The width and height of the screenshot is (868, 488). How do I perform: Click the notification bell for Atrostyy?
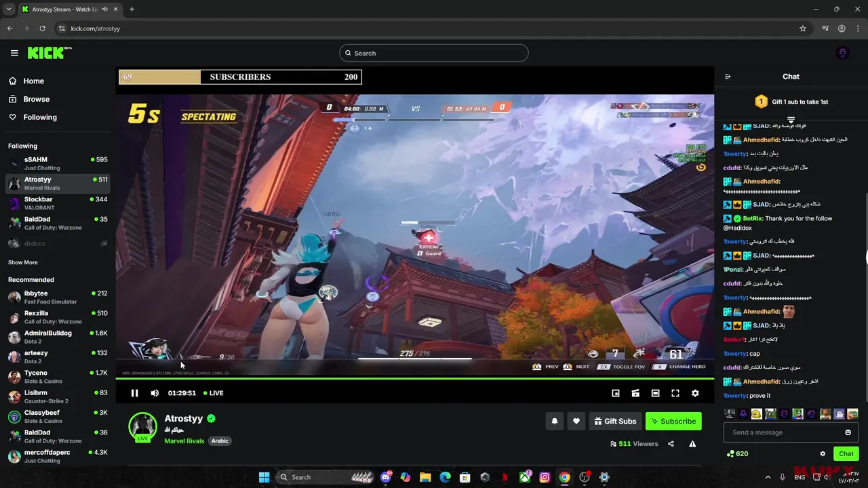click(x=555, y=421)
